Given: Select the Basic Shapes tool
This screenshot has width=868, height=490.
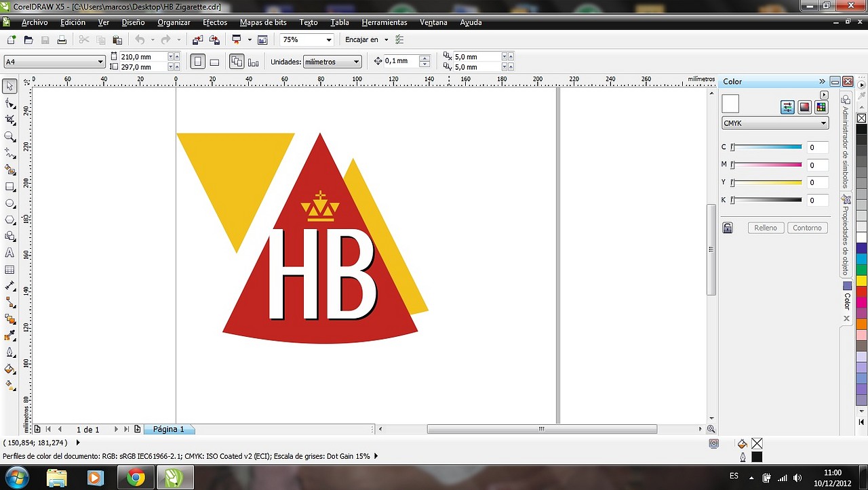Looking at the screenshot, I should [9, 237].
